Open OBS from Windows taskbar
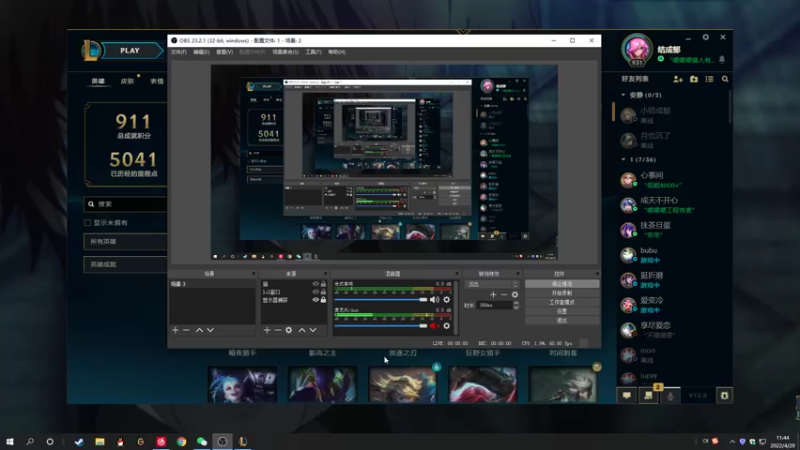Image resolution: width=800 pixels, height=450 pixels. pos(222,441)
